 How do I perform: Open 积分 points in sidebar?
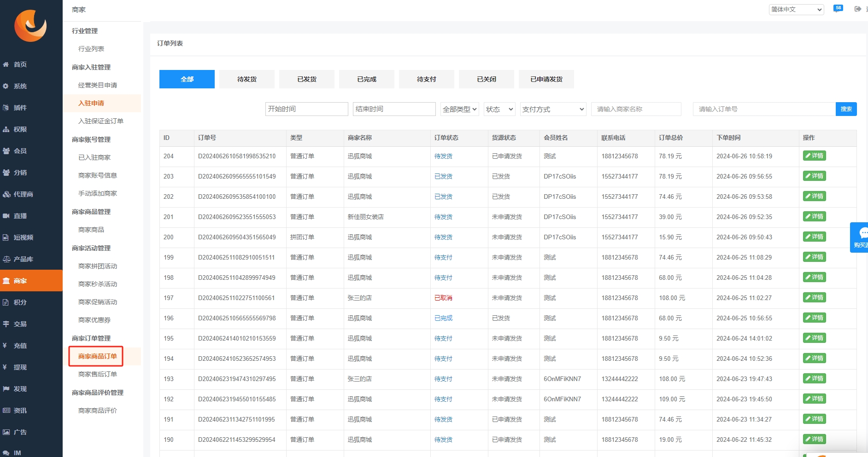[31, 302]
